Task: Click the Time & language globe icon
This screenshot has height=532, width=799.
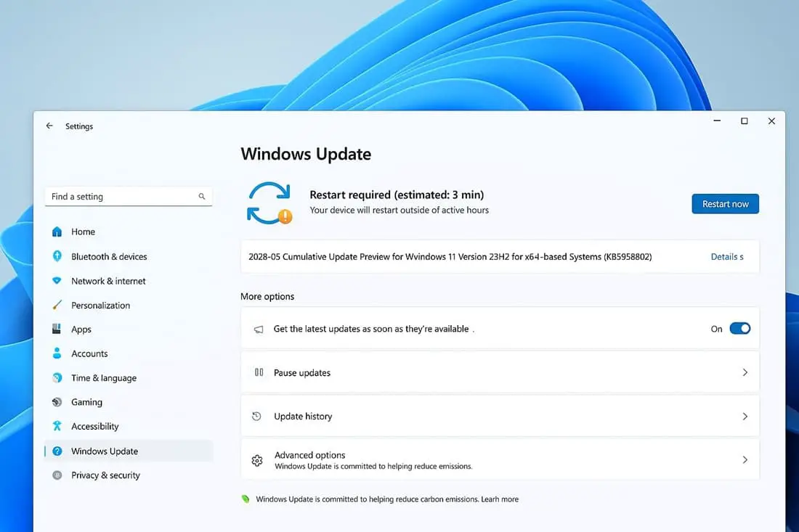Action: pyautogui.click(x=57, y=377)
